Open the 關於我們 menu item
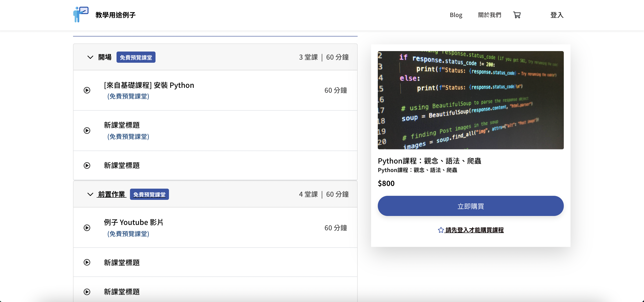644x302 pixels. click(x=489, y=15)
